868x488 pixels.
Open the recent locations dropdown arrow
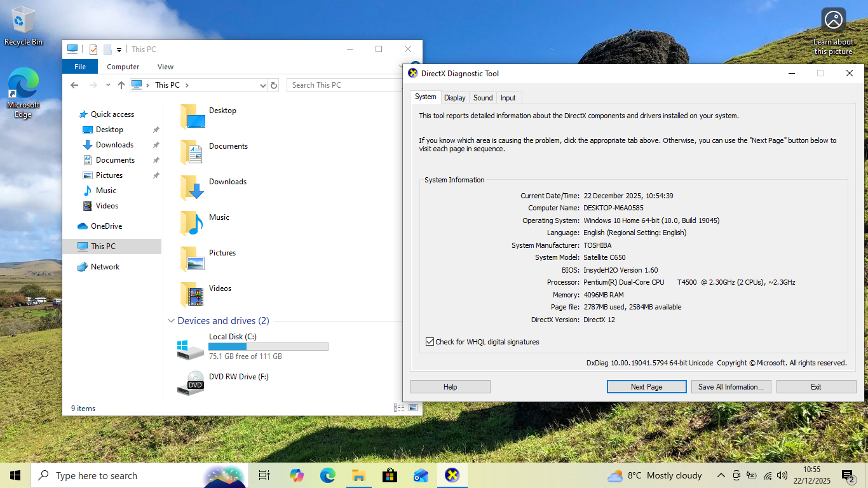[x=107, y=85]
